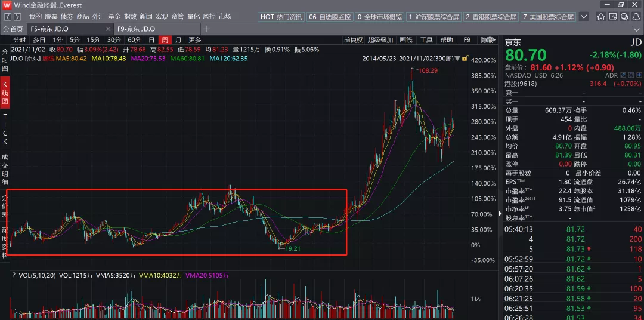Open the 前复权 adjustment dropdown
Image resolution: width=644 pixels, height=320 pixels.
tap(353, 40)
